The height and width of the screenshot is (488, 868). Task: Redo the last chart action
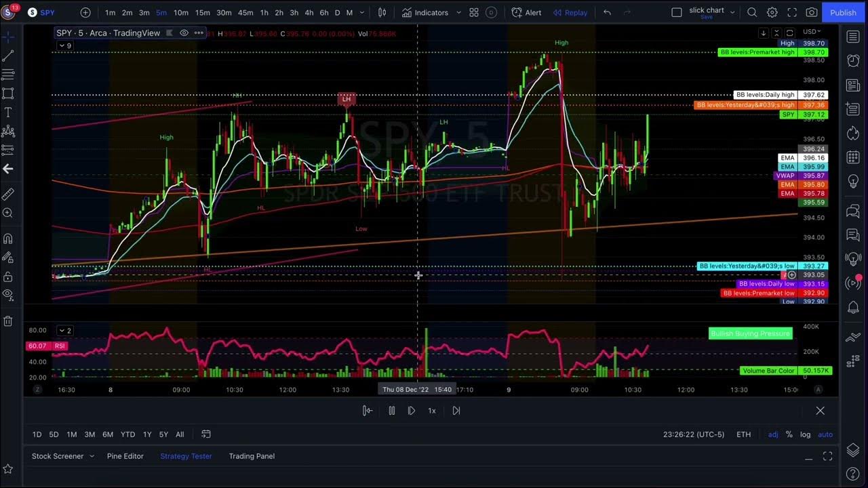click(x=627, y=12)
